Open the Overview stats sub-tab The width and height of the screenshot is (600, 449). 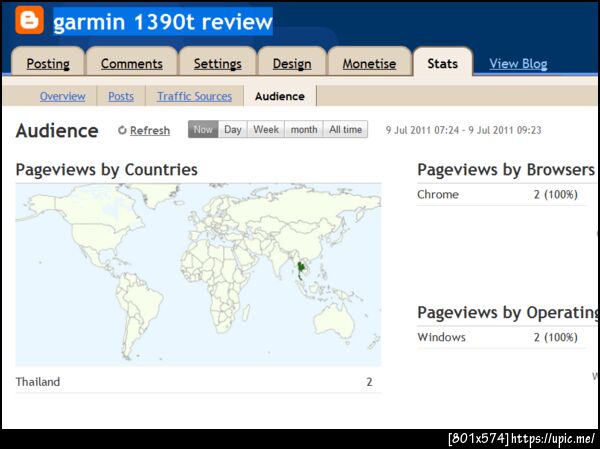point(62,96)
